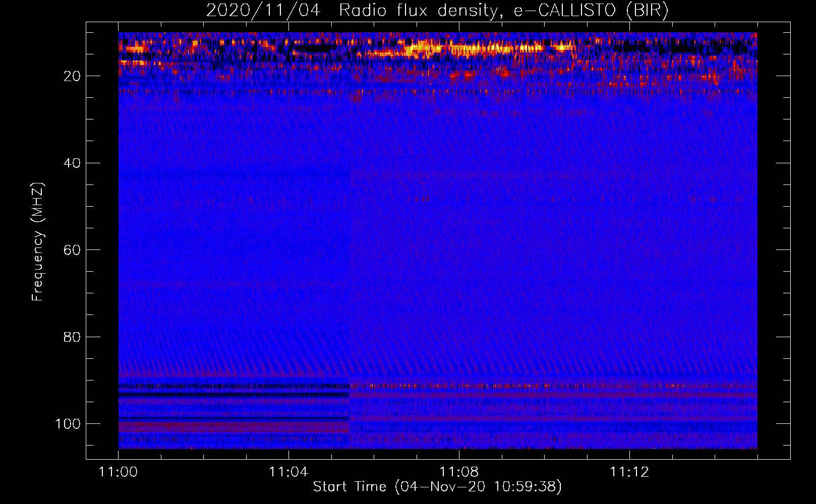The image size is (816, 504).
Task: Click the '80' frequency tick label
Action: tap(72, 337)
